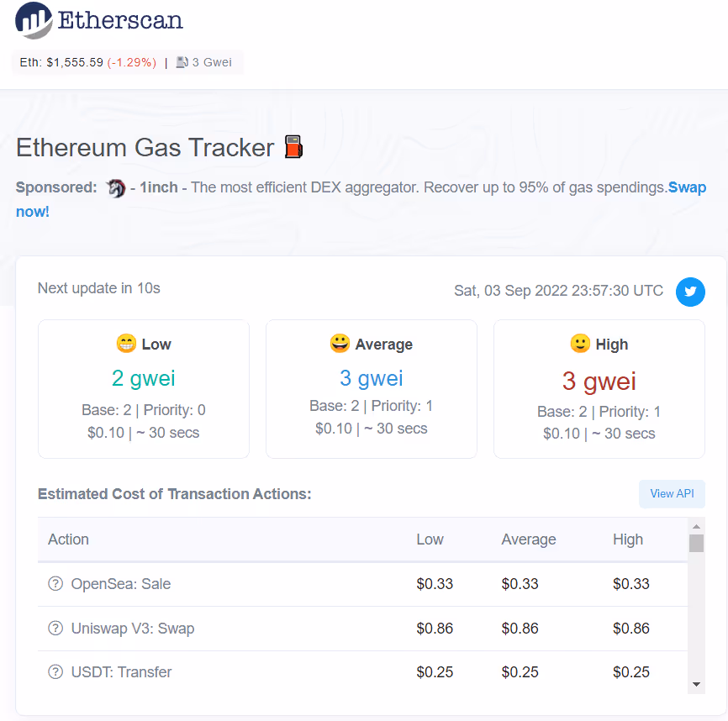Open help icon for OpenSea: Sale
Image resolution: width=728 pixels, height=721 pixels.
coord(55,583)
